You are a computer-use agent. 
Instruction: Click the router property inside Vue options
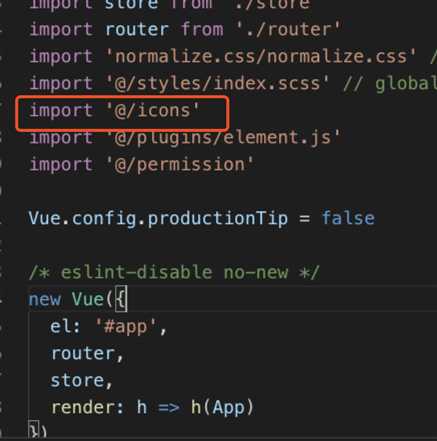pos(87,354)
